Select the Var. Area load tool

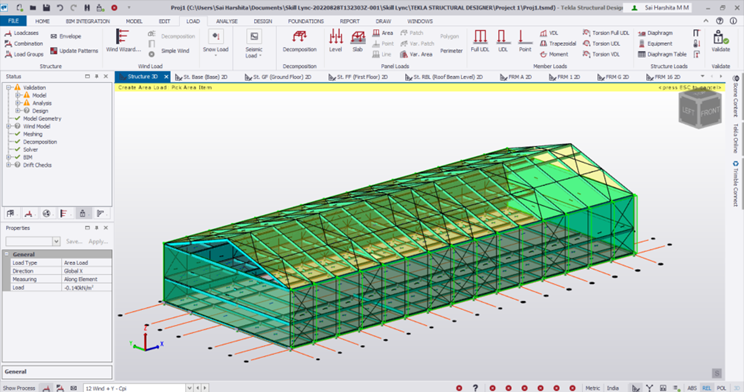[x=416, y=54]
